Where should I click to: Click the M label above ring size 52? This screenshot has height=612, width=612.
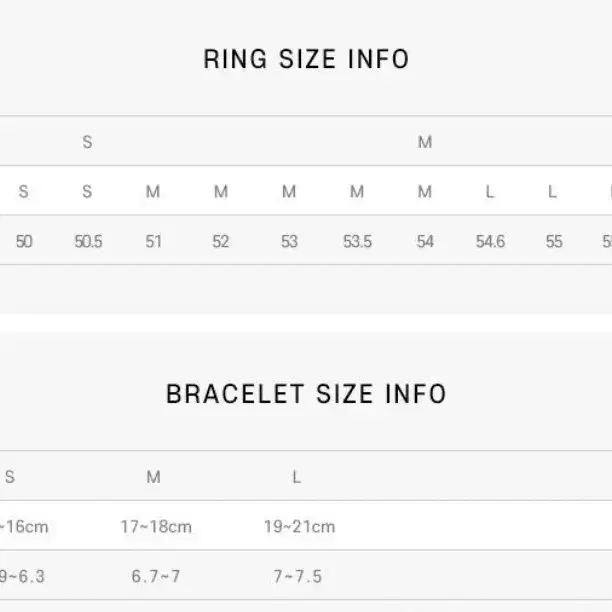221,192
